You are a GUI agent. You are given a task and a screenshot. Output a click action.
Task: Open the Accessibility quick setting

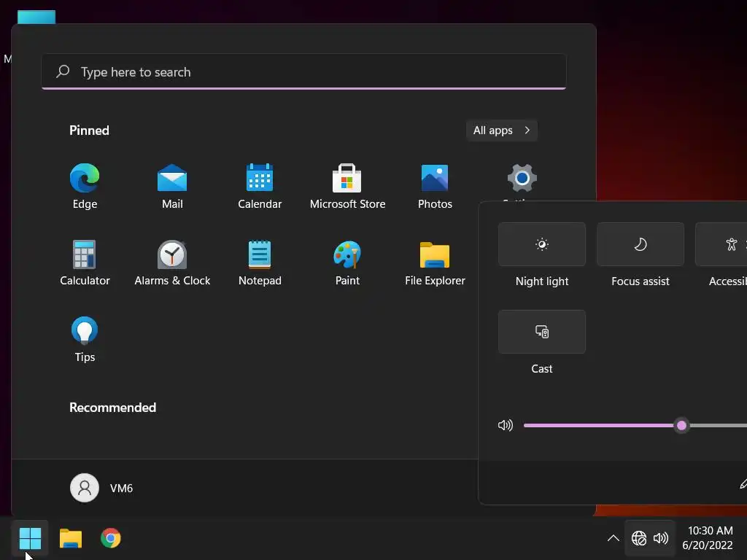point(721,244)
